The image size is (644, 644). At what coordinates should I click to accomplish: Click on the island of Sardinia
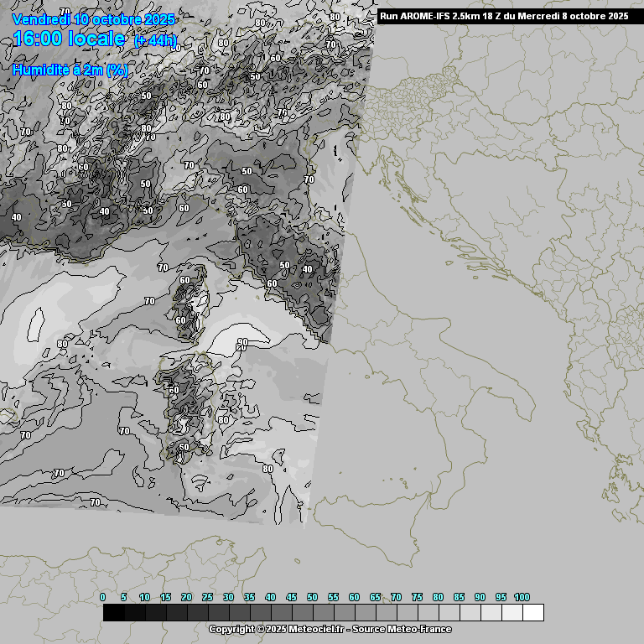tap(186, 402)
